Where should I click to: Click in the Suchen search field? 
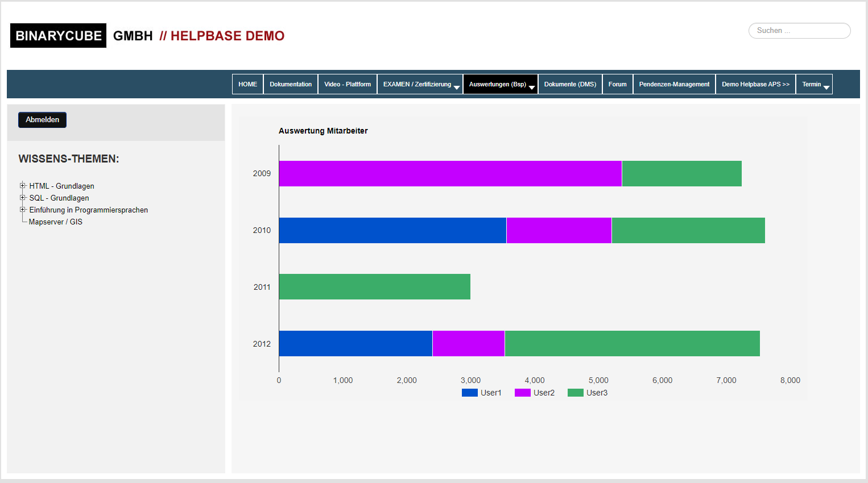click(x=799, y=31)
